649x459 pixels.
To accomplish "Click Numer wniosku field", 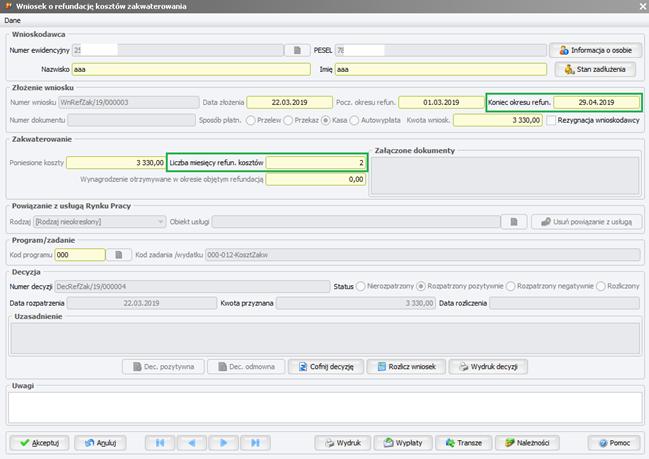I will click(129, 102).
